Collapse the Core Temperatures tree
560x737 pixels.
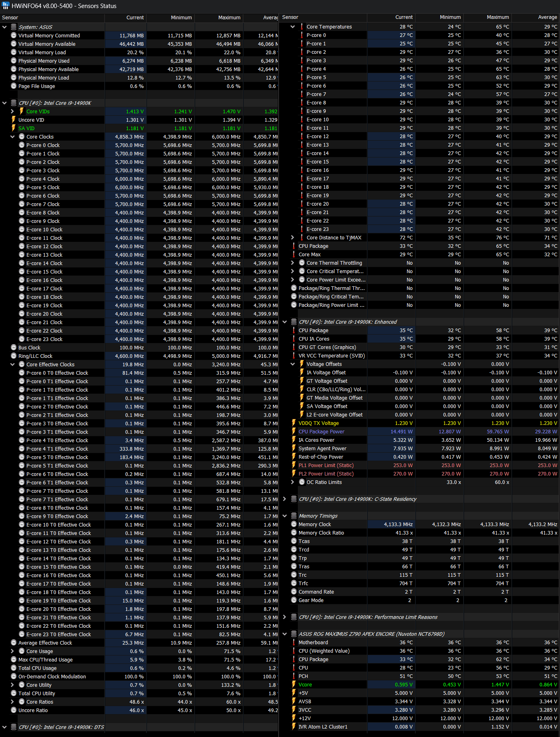293,27
